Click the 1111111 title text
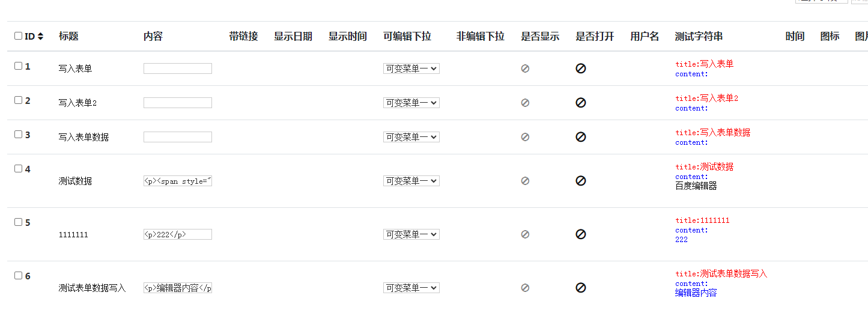The height and width of the screenshot is (322, 868). click(x=73, y=235)
